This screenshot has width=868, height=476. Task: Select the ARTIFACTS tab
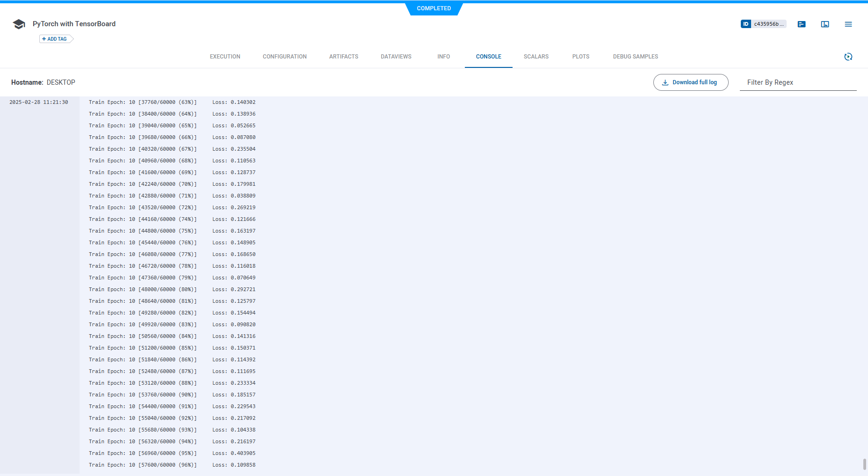tap(343, 57)
